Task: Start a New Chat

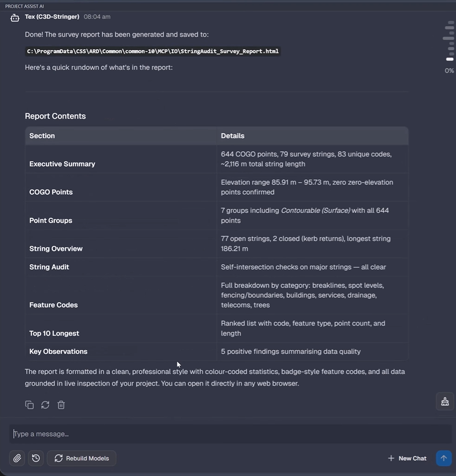Action: 407,458
